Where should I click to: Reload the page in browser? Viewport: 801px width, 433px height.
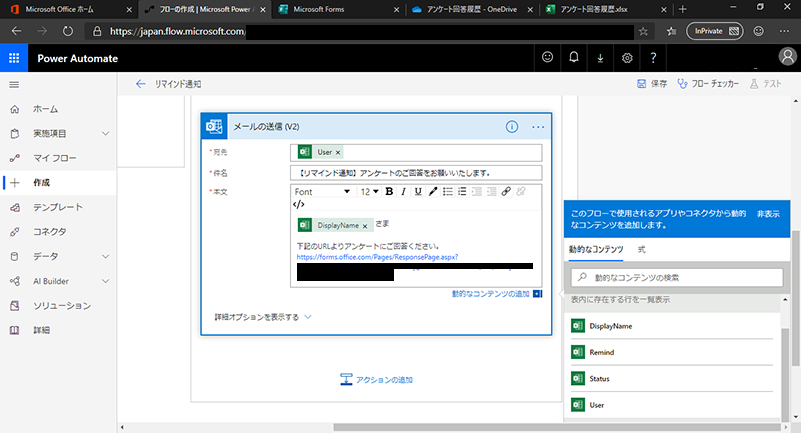click(x=67, y=31)
